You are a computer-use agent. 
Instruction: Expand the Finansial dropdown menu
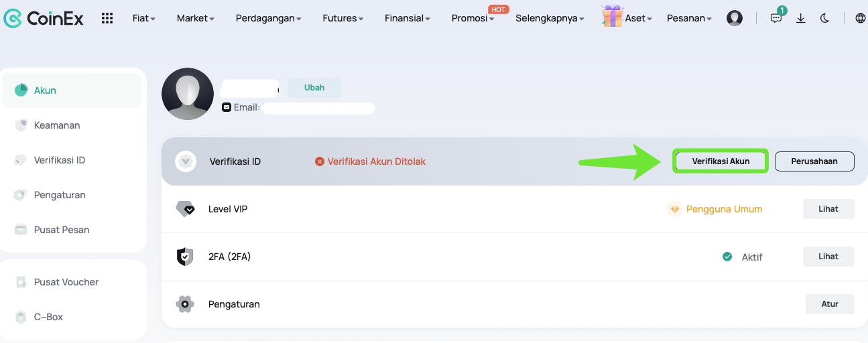(408, 18)
